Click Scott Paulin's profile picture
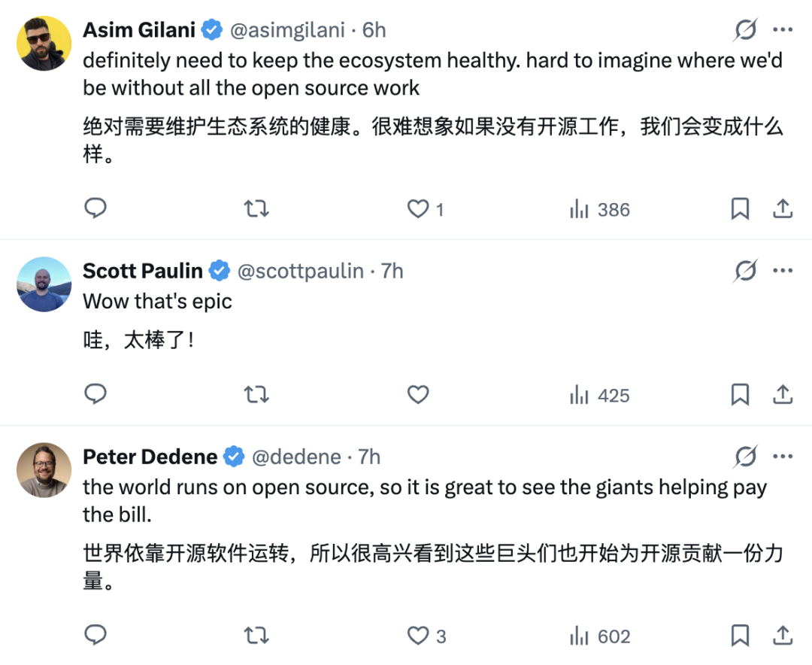Screen dimensions: 812x665 [44, 284]
